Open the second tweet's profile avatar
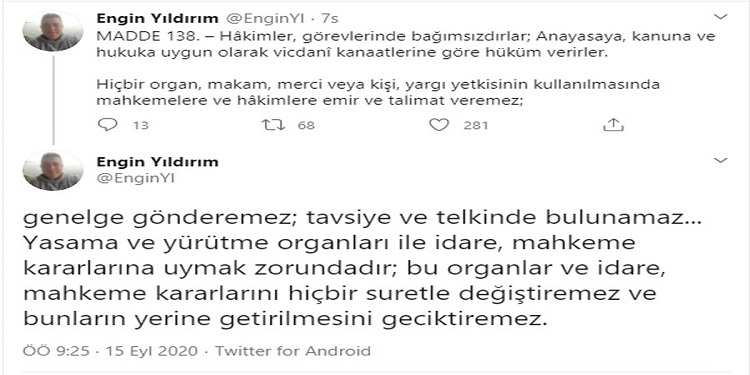750x375 pixels. [53, 171]
